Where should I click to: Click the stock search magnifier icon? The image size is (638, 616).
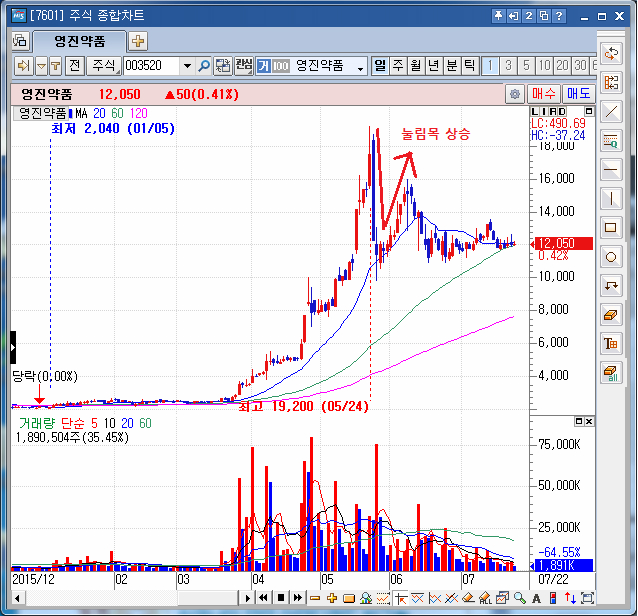coord(204,66)
